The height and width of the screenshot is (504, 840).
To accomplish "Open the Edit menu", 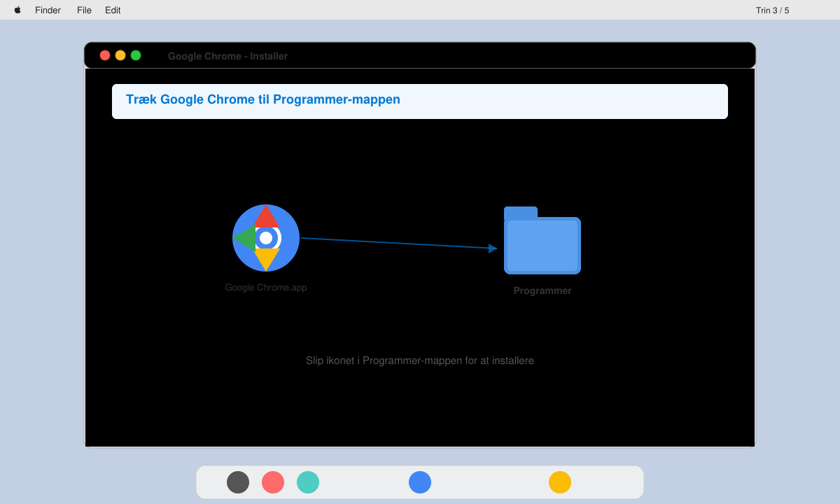I will pos(113,10).
